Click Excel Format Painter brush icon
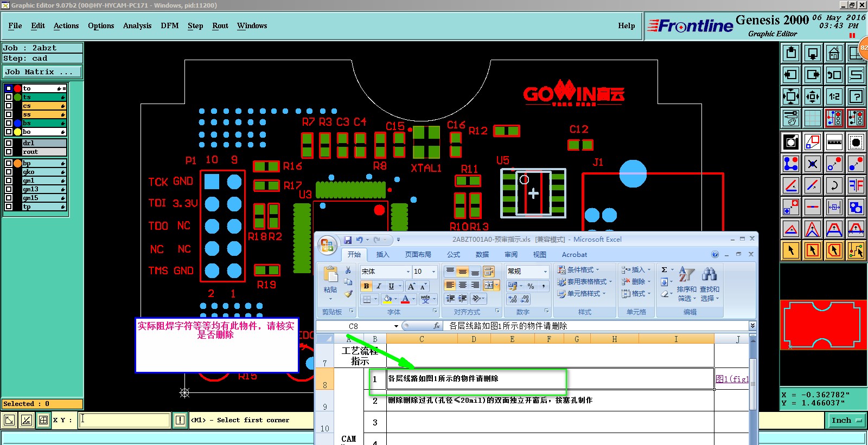Viewport: 868px width, 445px height. tap(348, 293)
